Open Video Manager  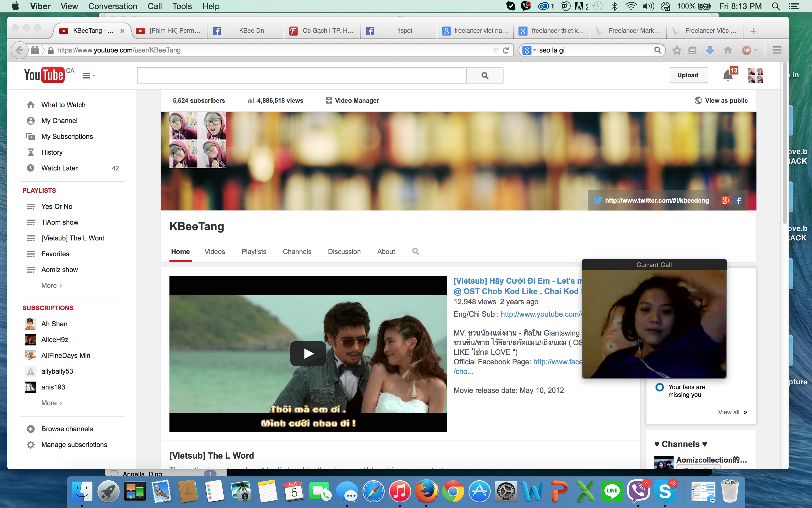[353, 100]
